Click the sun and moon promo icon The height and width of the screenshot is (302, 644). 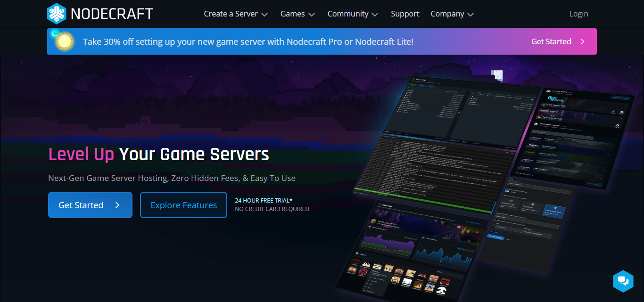point(63,41)
